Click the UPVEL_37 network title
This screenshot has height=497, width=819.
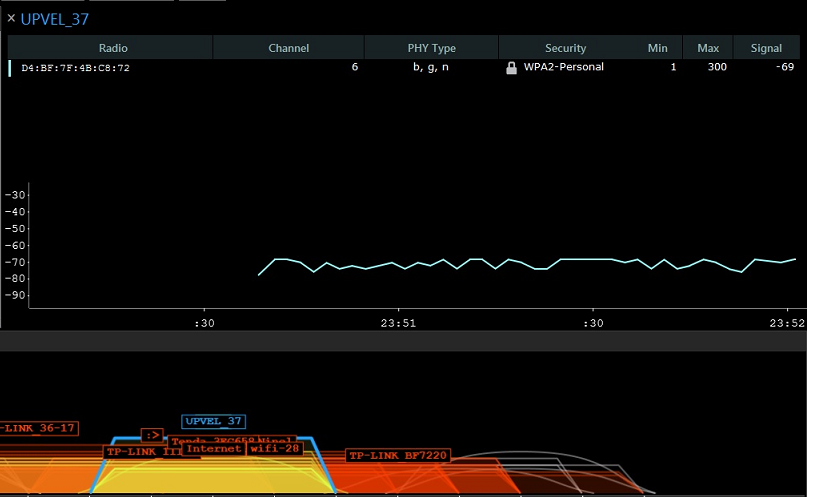click(57, 18)
